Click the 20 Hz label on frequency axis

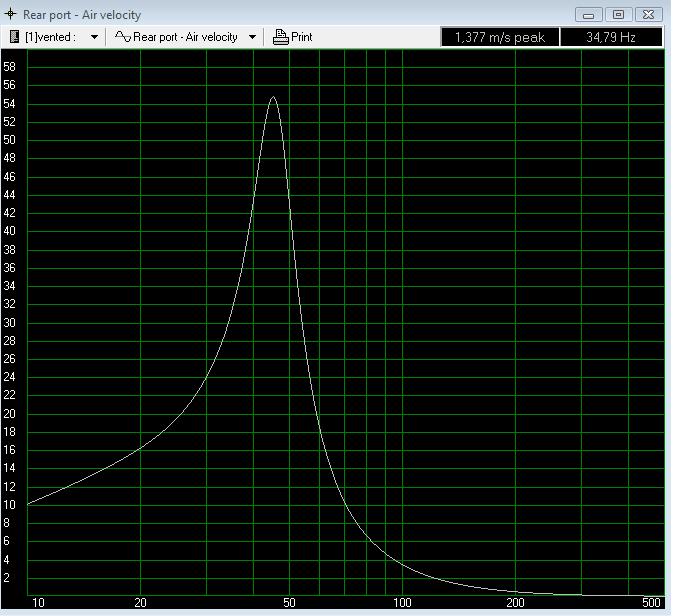pos(141,603)
